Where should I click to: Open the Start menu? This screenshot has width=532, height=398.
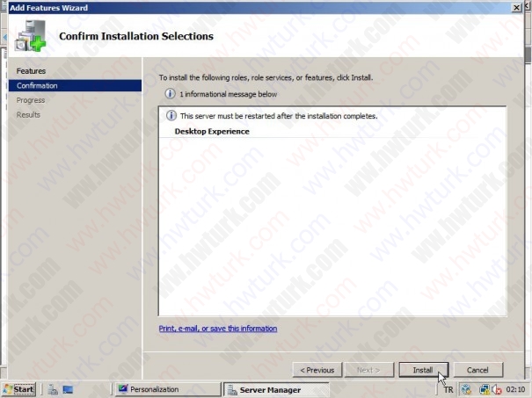coord(19,389)
